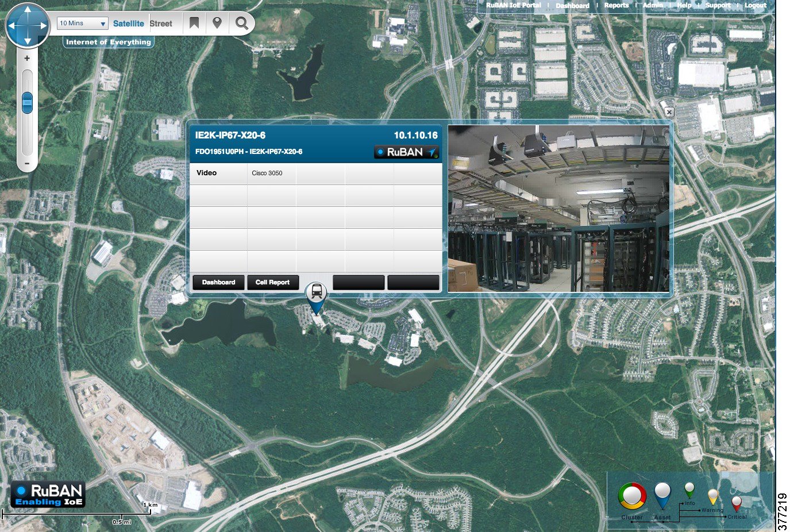
Task: Open the magnifying glass search tool
Action: pyautogui.click(x=242, y=24)
